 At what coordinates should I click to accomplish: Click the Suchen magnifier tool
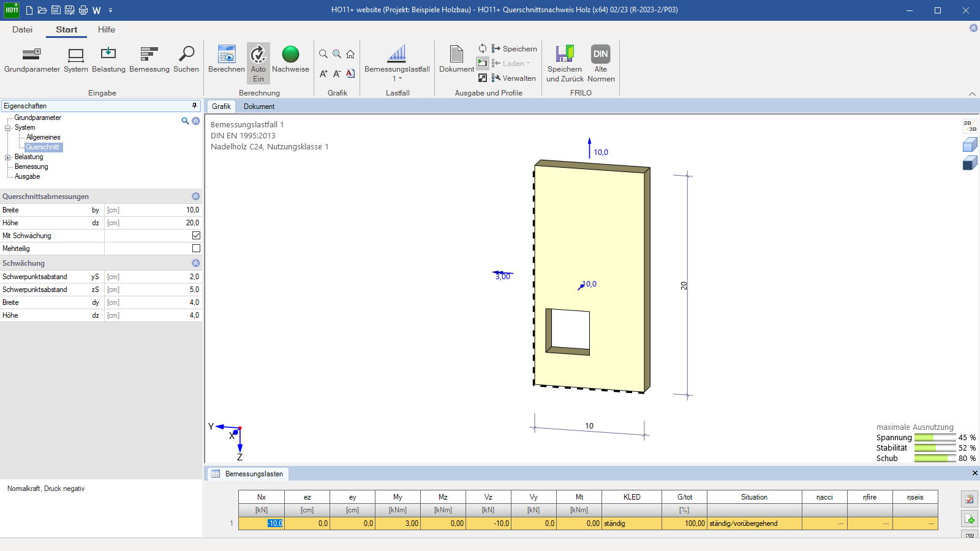point(186,60)
